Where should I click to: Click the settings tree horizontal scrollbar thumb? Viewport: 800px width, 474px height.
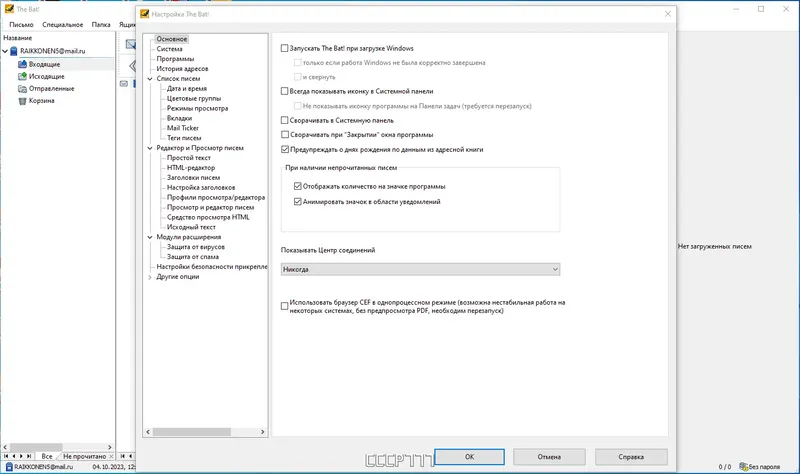[192, 432]
